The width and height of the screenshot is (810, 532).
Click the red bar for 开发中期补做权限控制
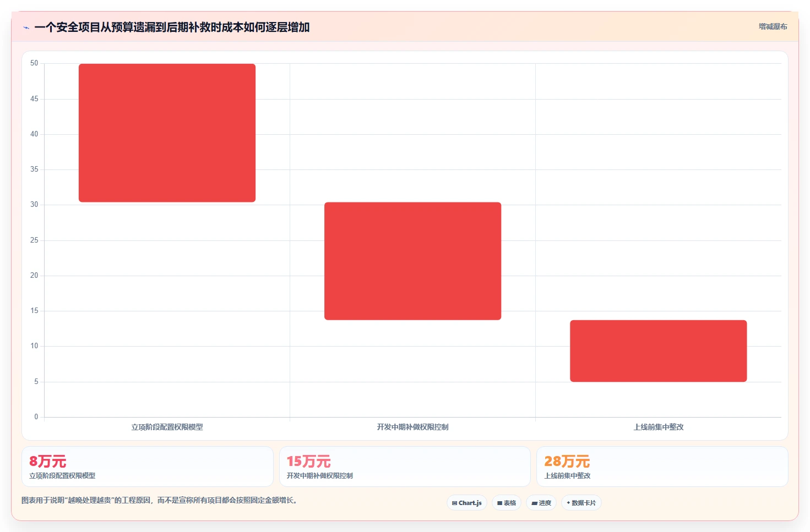[412, 261]
